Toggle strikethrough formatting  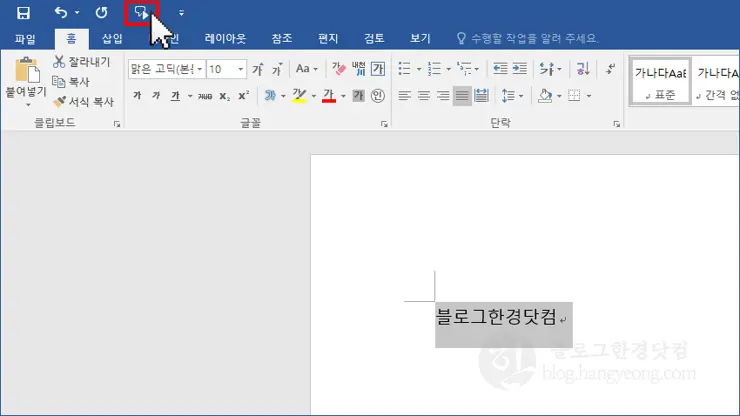coord(205,96)
